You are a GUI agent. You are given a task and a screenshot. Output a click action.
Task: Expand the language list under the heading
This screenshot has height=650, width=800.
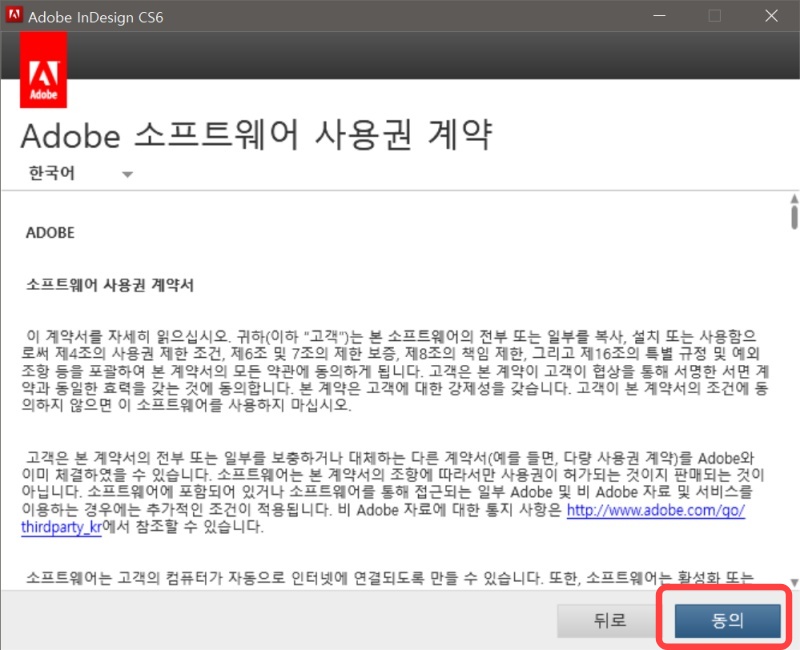127,174
